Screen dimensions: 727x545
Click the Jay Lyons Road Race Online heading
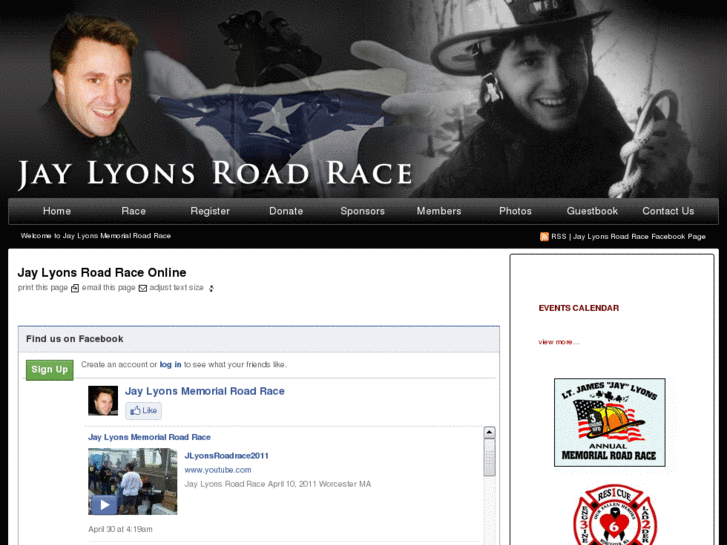click(x=102, y=272)
